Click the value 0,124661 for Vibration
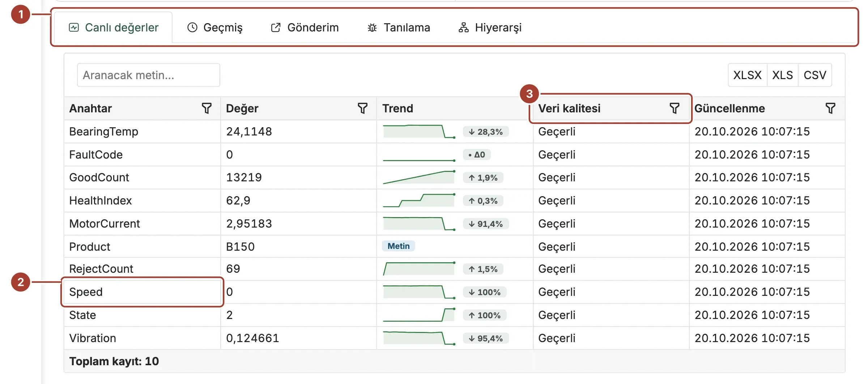868x384 pixels. click(x=253, y=338)
